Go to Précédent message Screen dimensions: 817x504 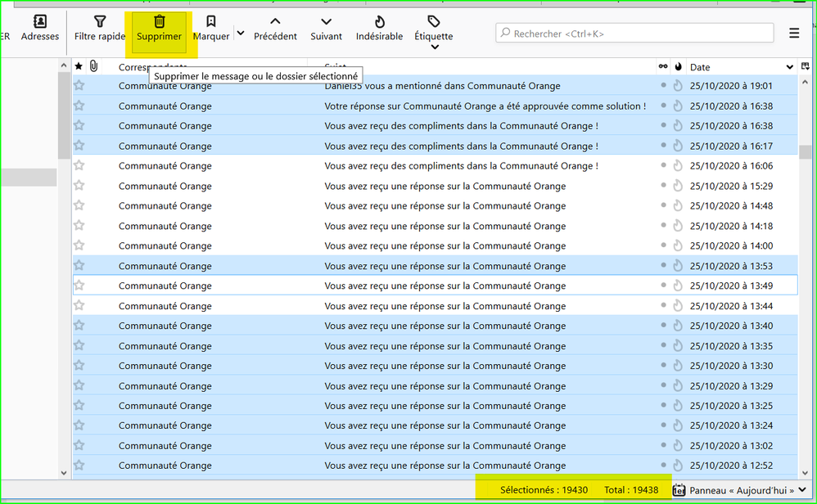(x=275, y=28)
